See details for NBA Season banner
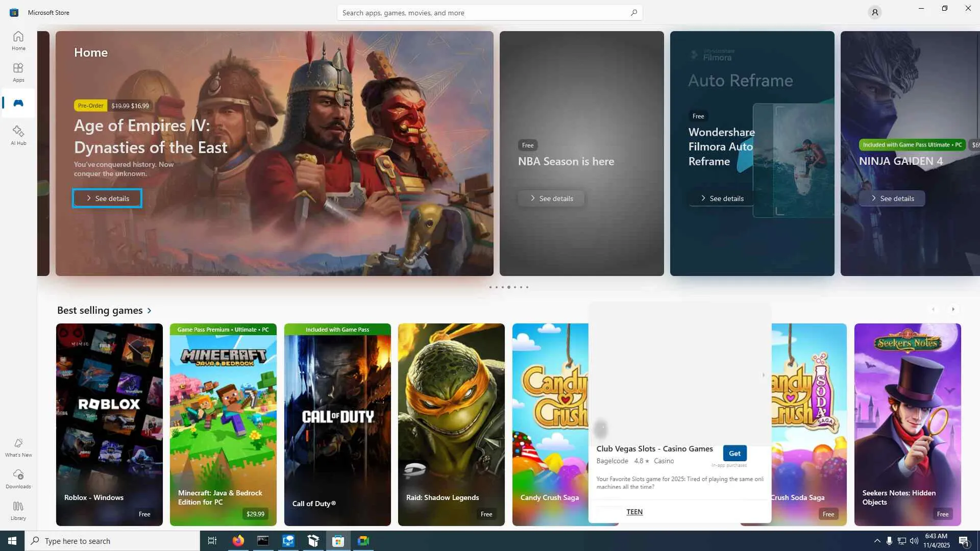This screenshot has width=980, height=551. click(x=551, y=198)
